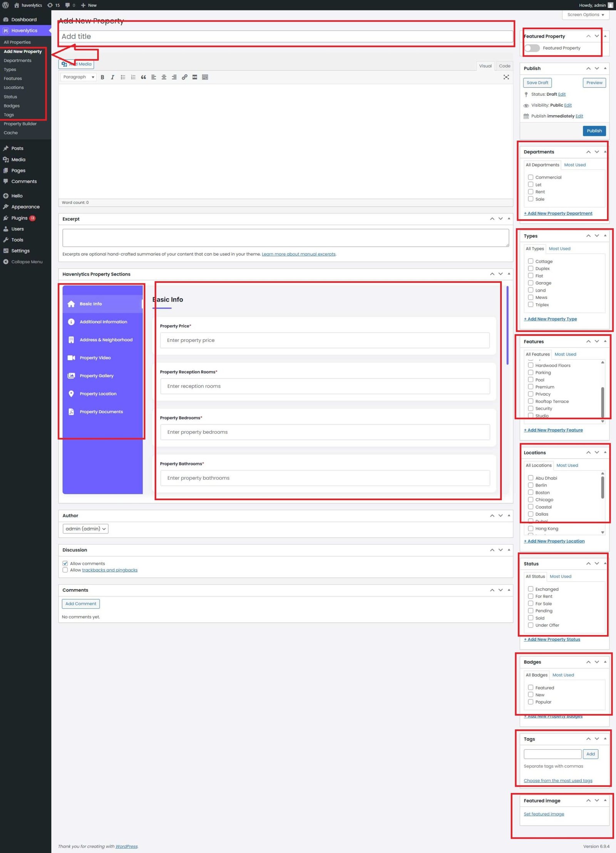Click the Bold formatting icon

coord(102,77)
